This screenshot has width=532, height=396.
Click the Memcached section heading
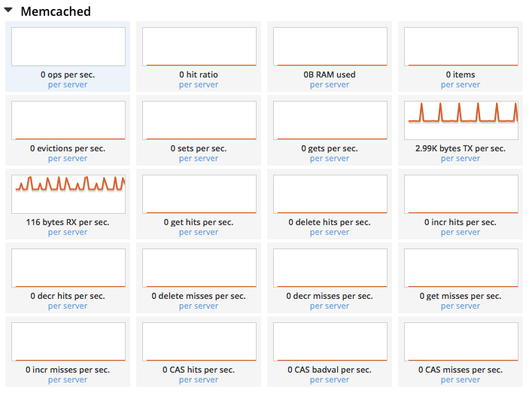(x=55, y=11)
